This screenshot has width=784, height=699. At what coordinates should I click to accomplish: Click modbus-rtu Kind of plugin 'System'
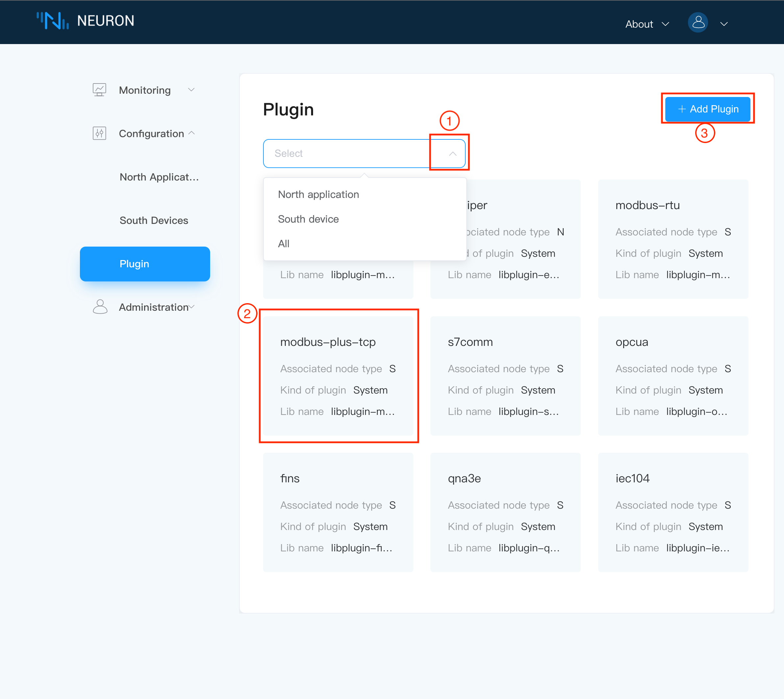click(706, 253)
